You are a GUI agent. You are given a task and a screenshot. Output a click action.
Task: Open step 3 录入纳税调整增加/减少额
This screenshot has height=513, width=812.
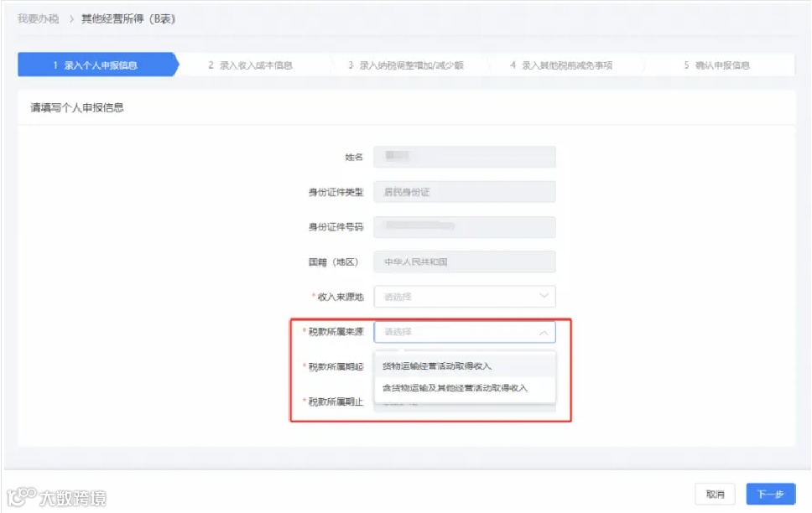[x=406, y=65]
